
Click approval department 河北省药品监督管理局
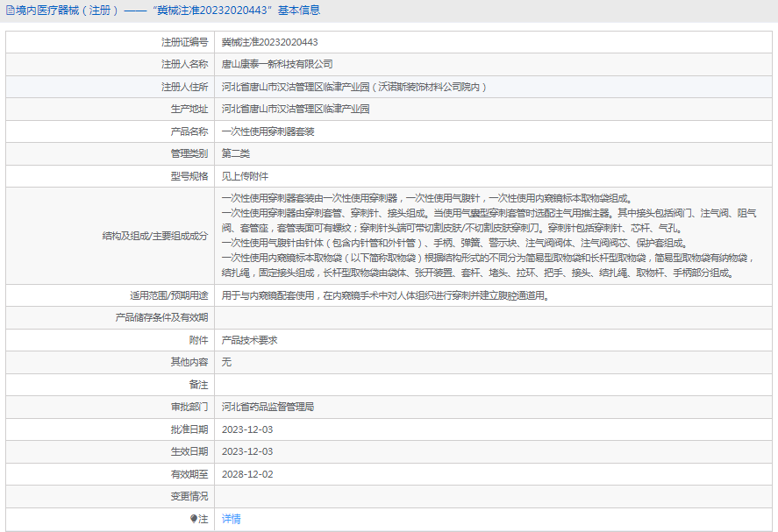268,407
